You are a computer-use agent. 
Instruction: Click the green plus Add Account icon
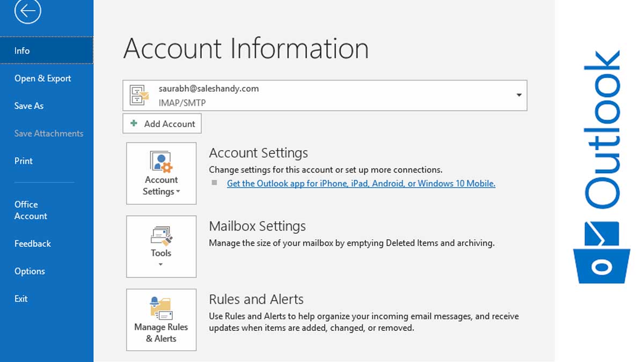[134, 123]
